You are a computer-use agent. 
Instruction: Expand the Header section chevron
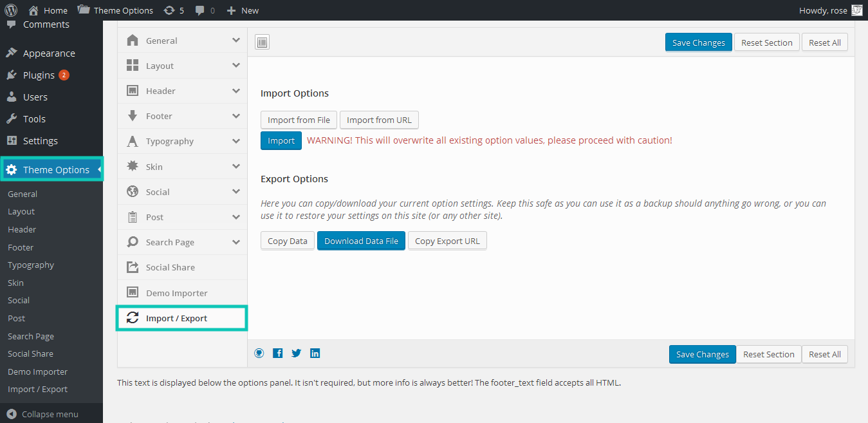click(236, 91)
